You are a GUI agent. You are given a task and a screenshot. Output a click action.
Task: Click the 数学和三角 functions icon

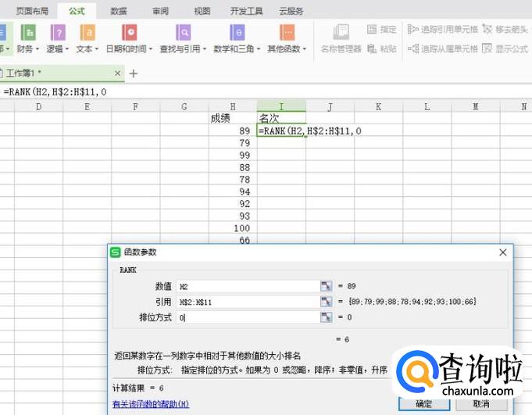237,33
